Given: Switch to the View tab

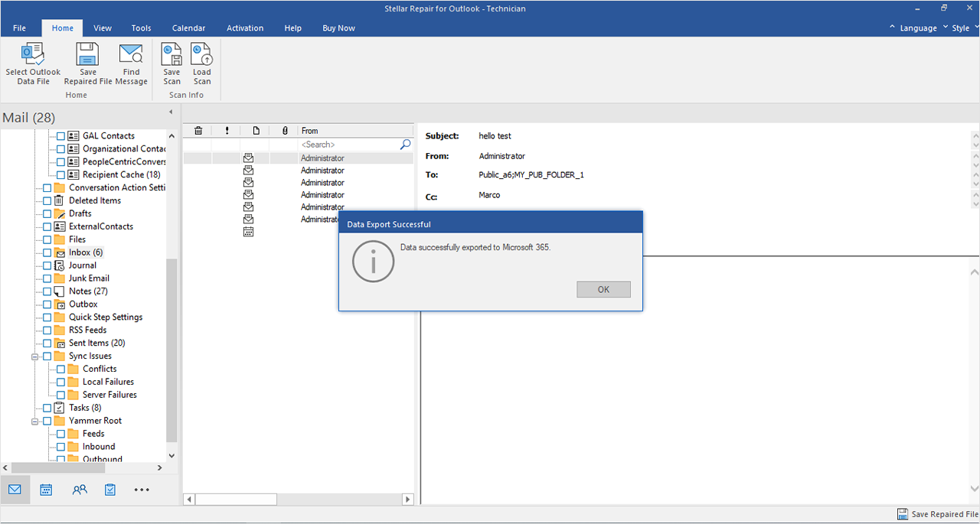Looking at the screenshot, I should pos(103,28).
